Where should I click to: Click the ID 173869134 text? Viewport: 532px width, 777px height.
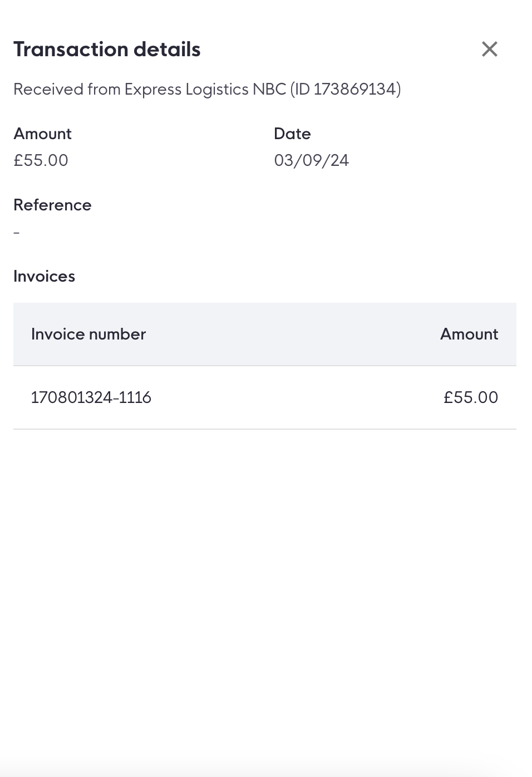coord(356,88)
